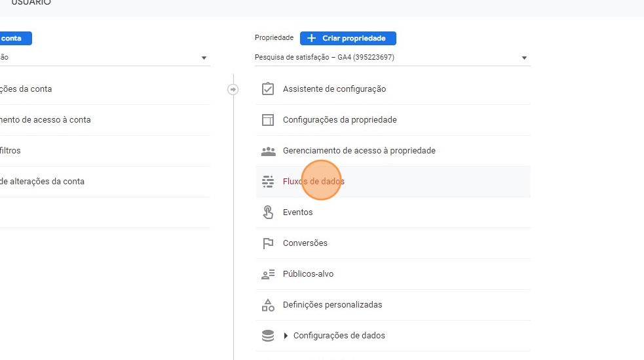The width and height of the screenshot is (644, 360).
Task: Click the Configurações da propriedade layout icon
Action: [x=267, y=120]
